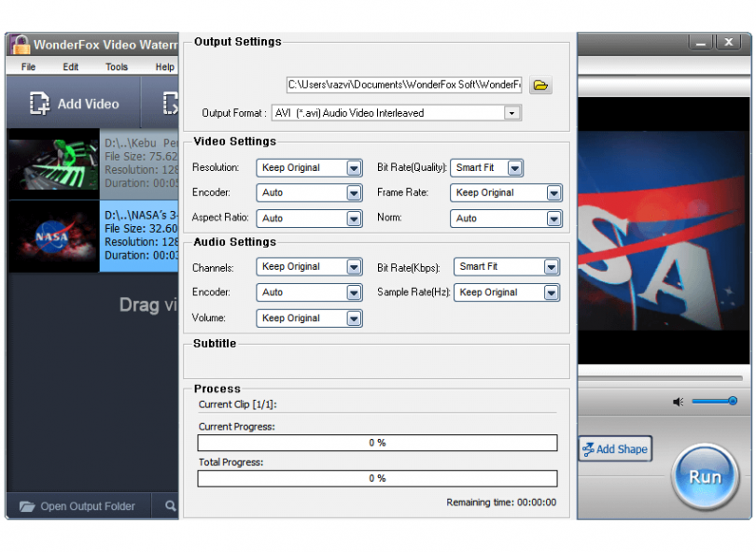
Task: Click the Run button
Action: pyautogui.click(x=705, y=476)
